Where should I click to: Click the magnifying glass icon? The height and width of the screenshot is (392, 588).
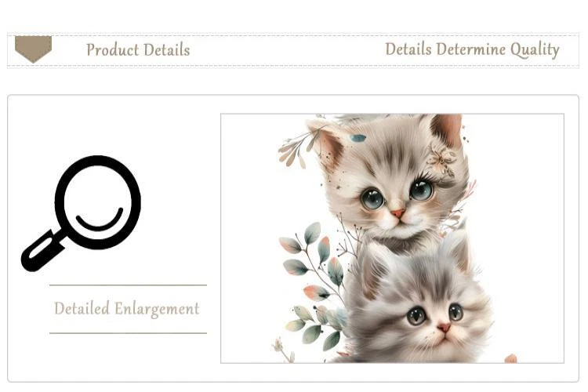[x=81, y=213]
